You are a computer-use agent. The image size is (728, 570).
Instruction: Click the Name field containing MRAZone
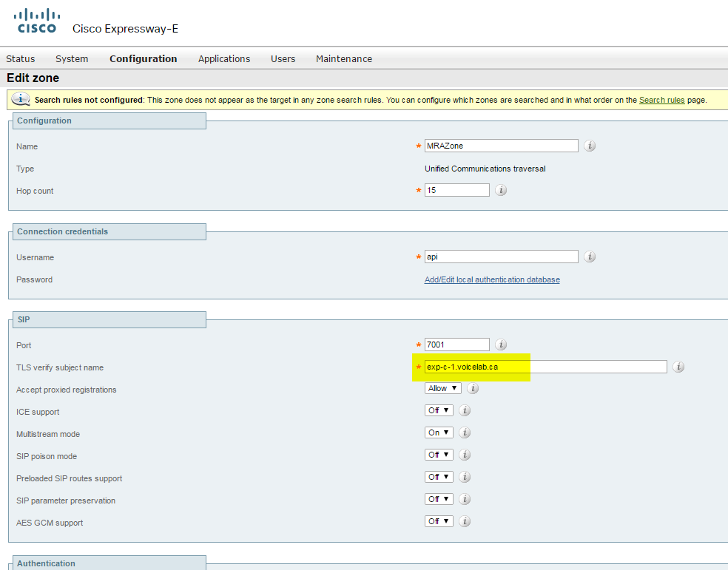502,146
